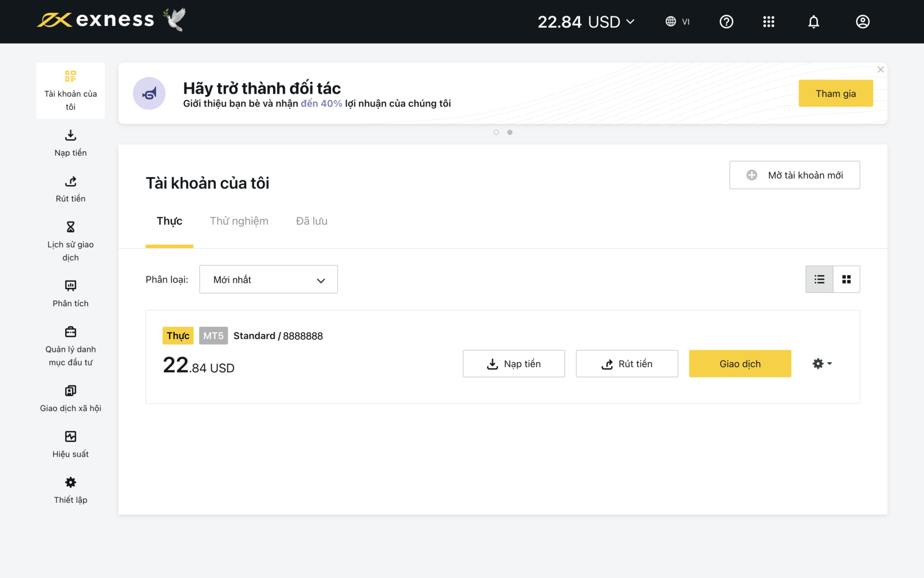This screenshot has height=578, width=924.
Task: Open the Mới nhất sort dropdown
Action: pyautogui.click(x=268, y=279)
